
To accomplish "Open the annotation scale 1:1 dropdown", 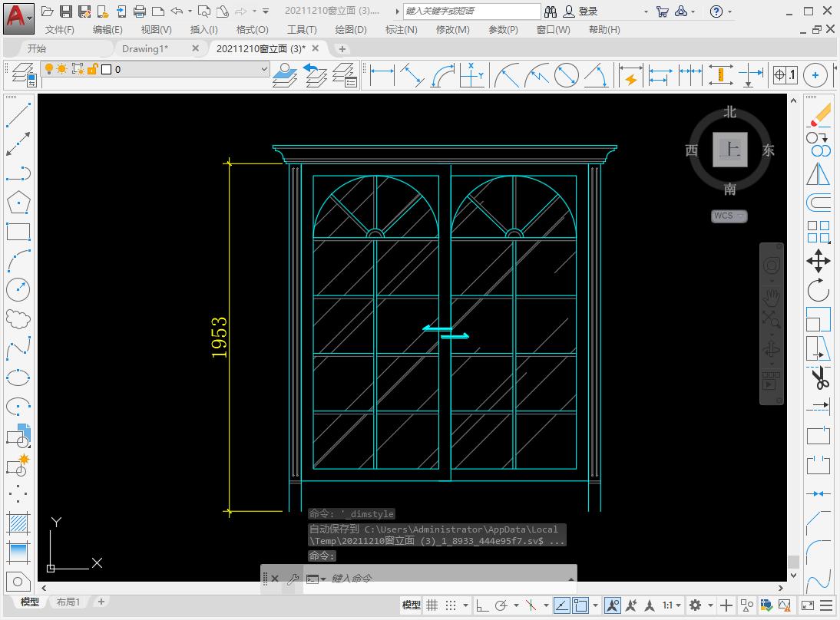I will [672, 605].
